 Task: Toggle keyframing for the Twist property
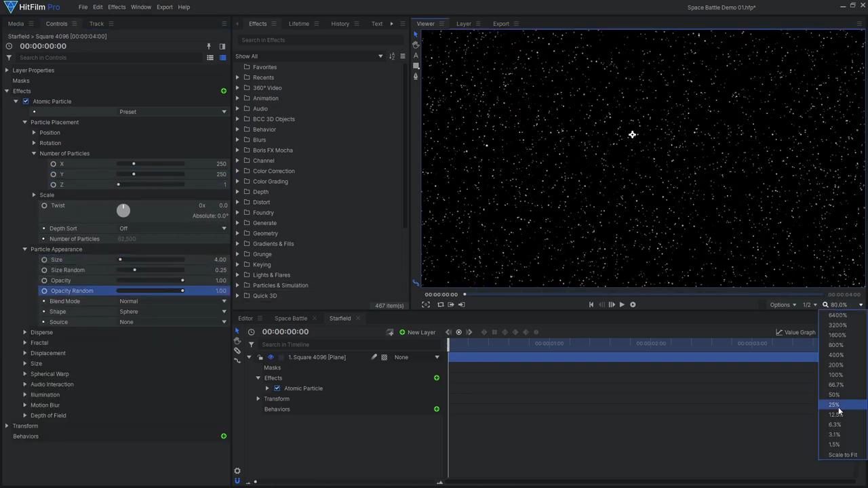45,205
